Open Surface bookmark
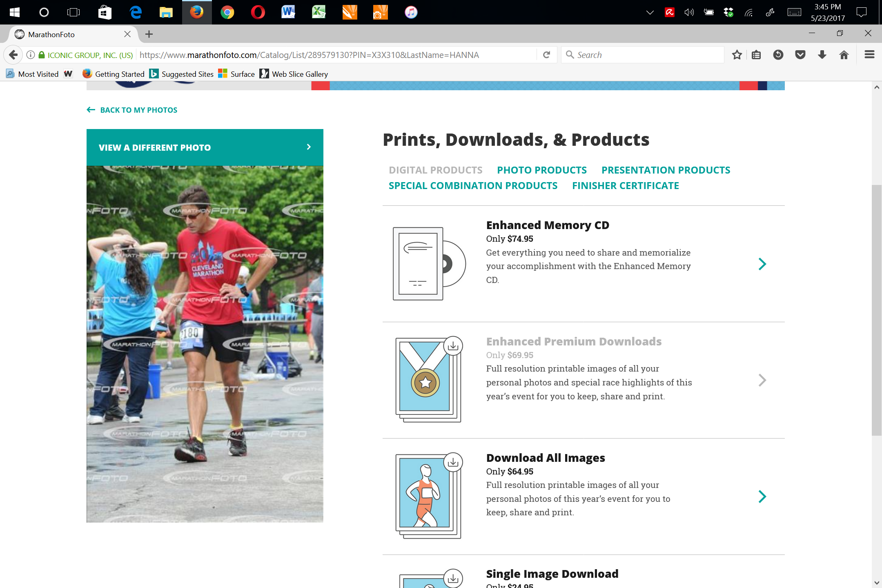 (x=236, y=74)
